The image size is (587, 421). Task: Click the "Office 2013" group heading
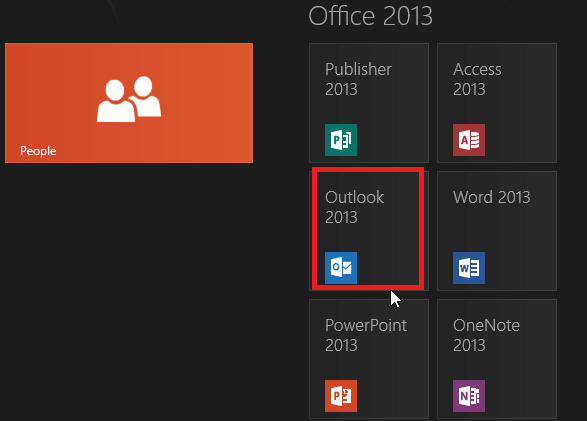(x=370, y=16)
